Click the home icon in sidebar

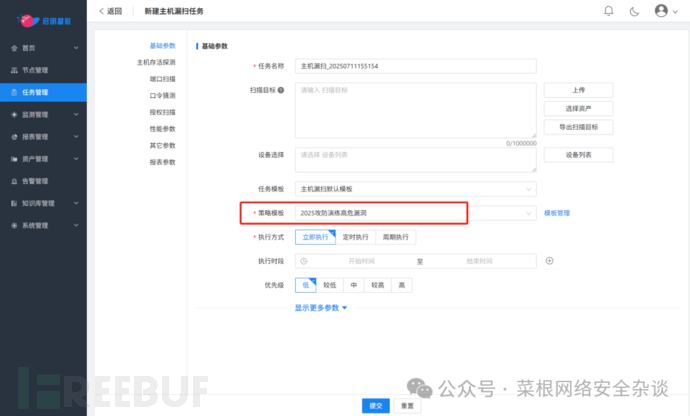click(14, 48)
